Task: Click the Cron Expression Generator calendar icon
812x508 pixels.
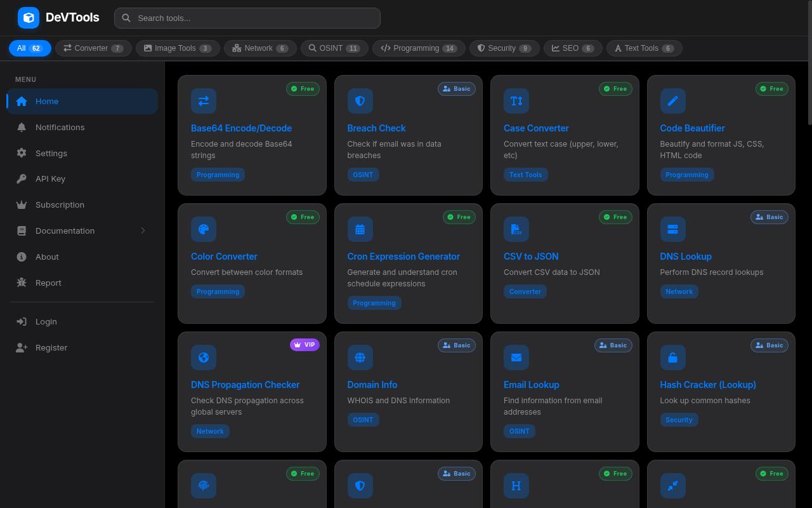Action: coord(360,229)
